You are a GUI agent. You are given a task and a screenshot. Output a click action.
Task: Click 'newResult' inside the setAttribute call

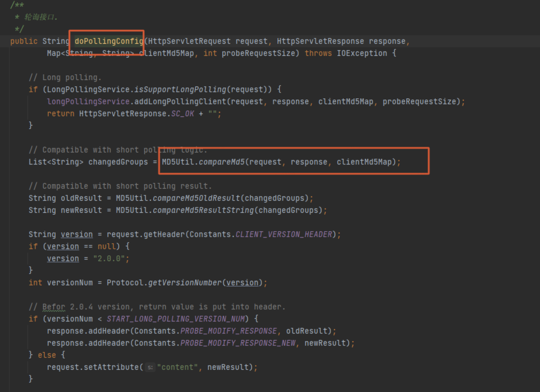point(228,367)
